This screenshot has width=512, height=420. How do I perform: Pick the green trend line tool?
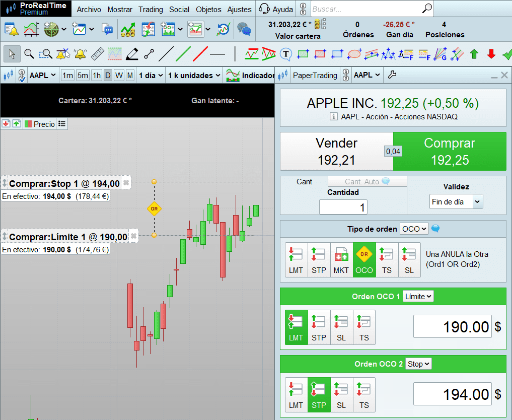pyautogui.click(x=183, y=54)
